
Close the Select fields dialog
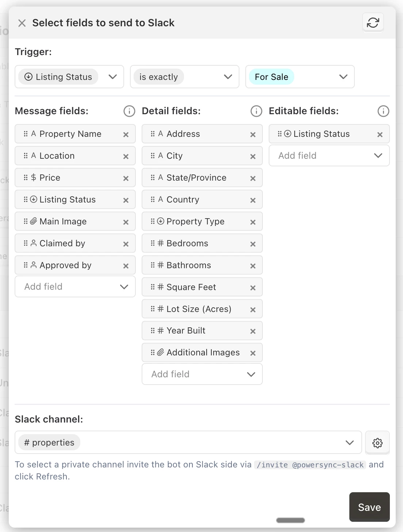[x=22, y=23]
